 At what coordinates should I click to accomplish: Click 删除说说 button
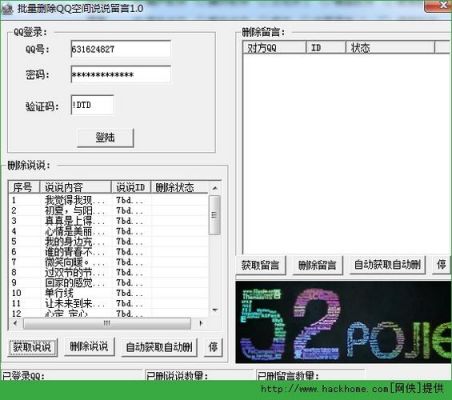coord(89,347)
